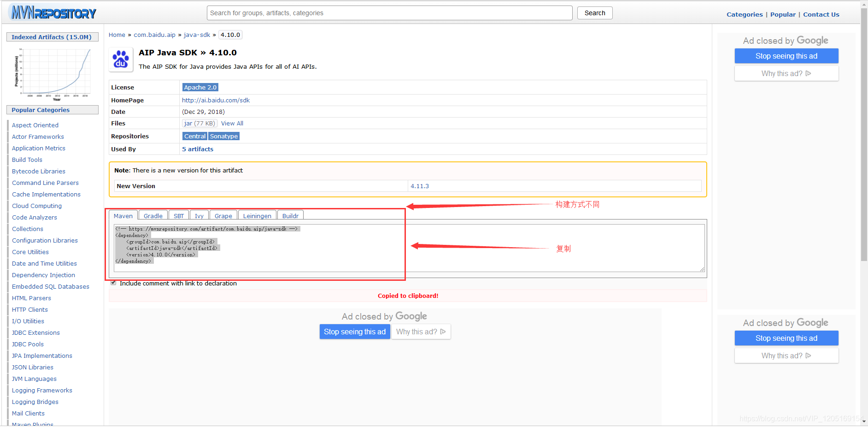Open Mail Clients category
This screenshot has height=427, width=868.
pyautogui.click(x=28, y=413)
